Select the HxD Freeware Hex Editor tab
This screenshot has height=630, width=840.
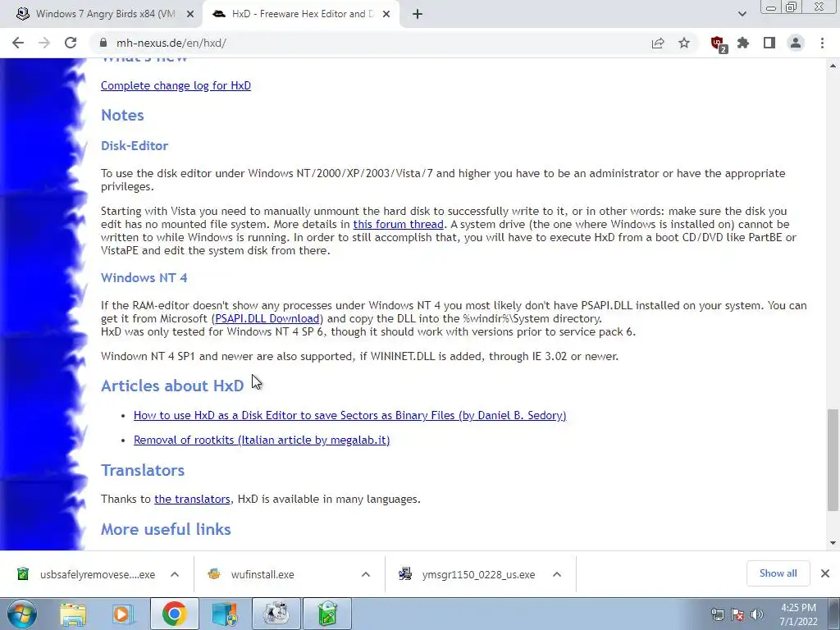tap(300, 15)
